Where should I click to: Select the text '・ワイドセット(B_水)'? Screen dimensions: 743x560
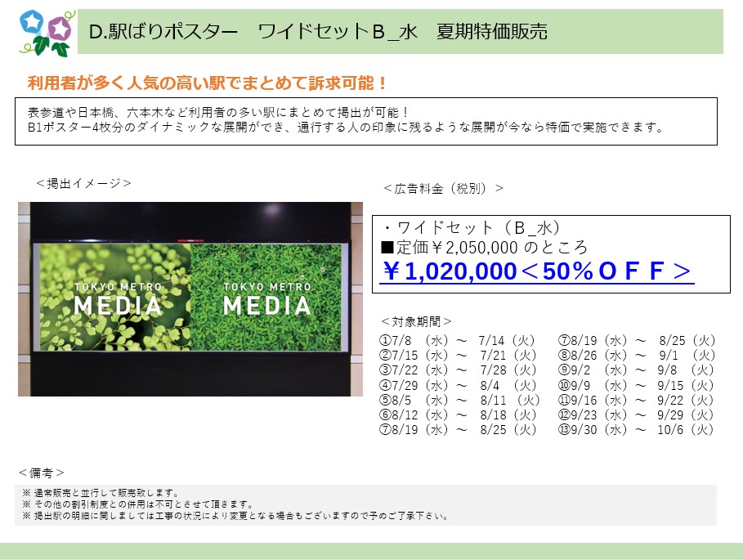(x=471, y=228)
